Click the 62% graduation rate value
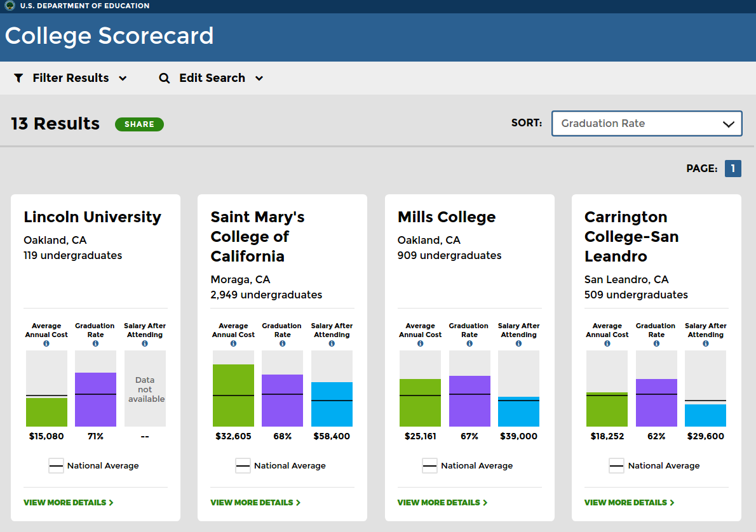This screenshot has height=532, width=756. click(656, 436)
